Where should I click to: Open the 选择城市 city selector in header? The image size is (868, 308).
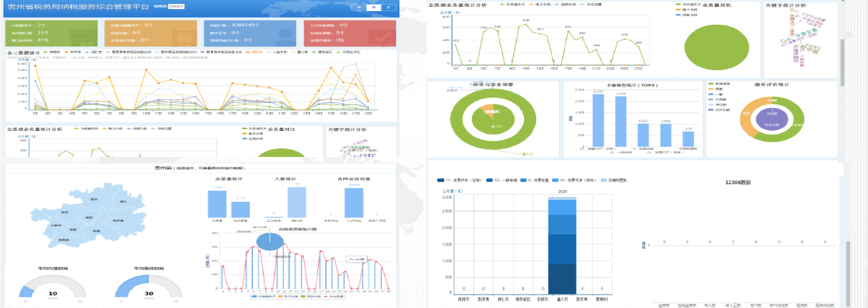[176, 7]
